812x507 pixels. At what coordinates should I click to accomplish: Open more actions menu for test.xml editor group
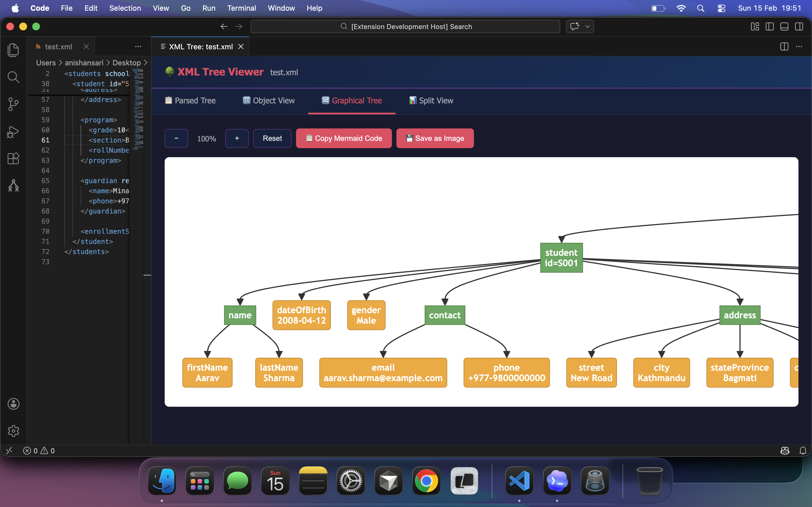pyautogui.click(x=138, y=46)
